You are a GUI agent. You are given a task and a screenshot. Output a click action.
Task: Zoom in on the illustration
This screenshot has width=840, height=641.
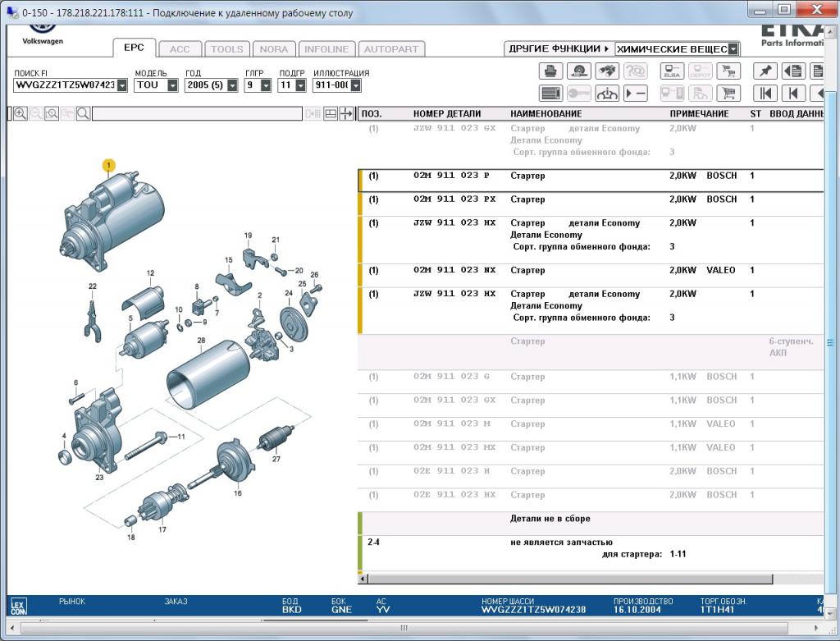21,113
